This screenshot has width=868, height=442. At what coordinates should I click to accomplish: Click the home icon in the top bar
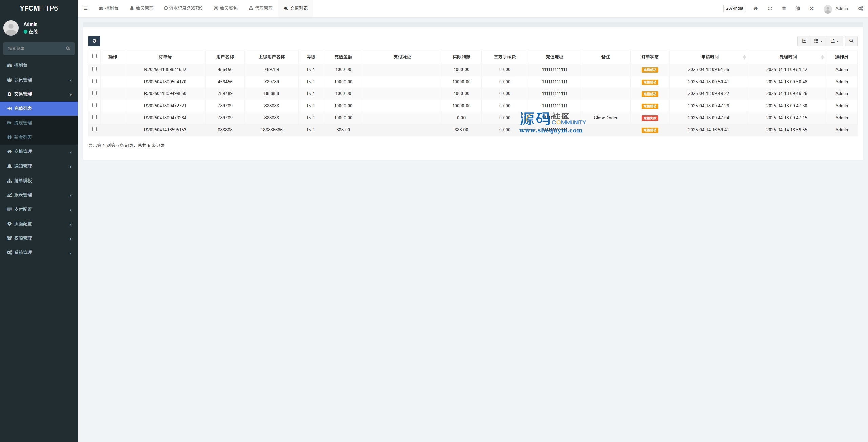coord(756,8)
